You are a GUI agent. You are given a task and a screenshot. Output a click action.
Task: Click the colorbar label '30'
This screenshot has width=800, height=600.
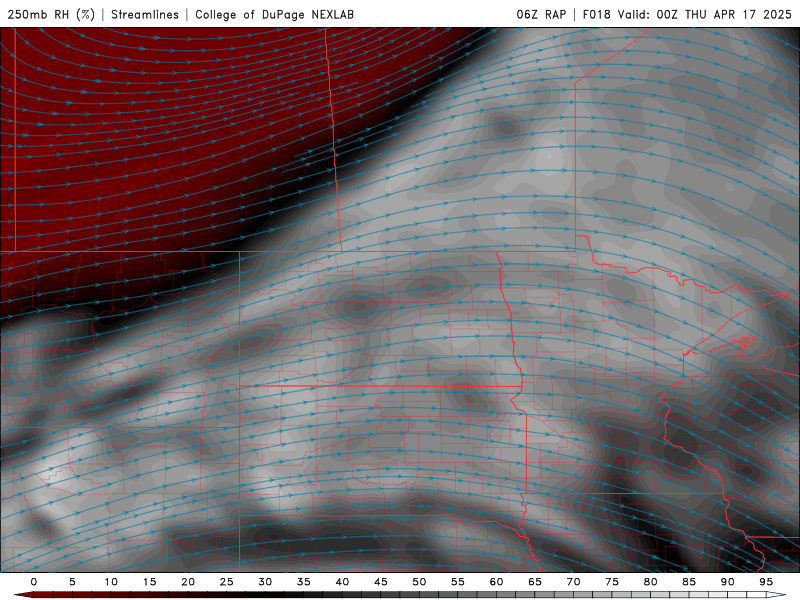[x=265, y=582]
